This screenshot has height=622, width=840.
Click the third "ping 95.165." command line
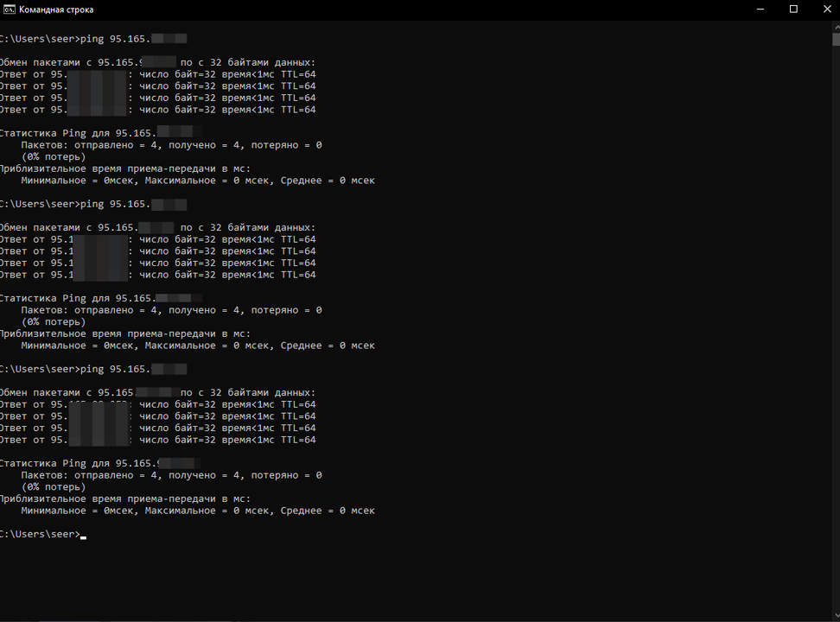(x=93, y=369)
